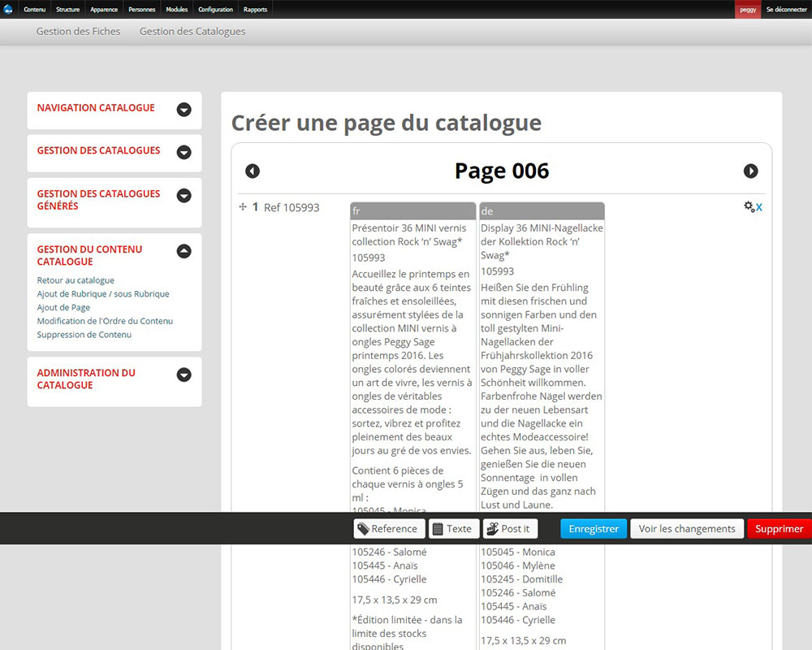The image size is (812, 650).
Task: Click the red Supprimer button
Action: (779, 529)
